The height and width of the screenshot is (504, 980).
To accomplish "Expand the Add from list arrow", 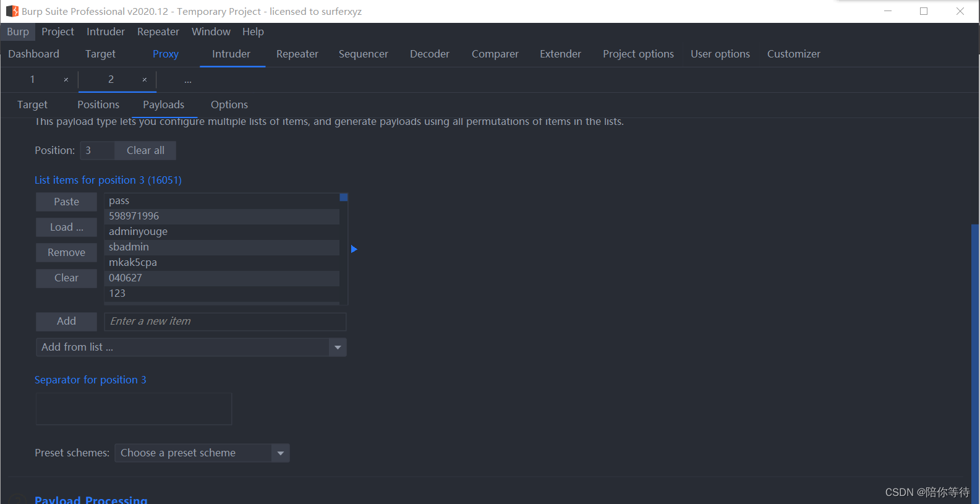I will click(338, 348).
